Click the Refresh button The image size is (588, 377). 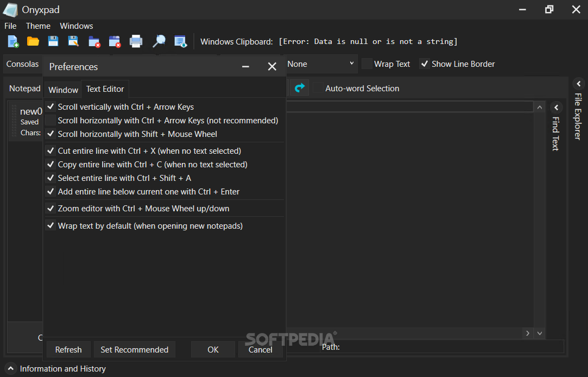pos(68,350)
